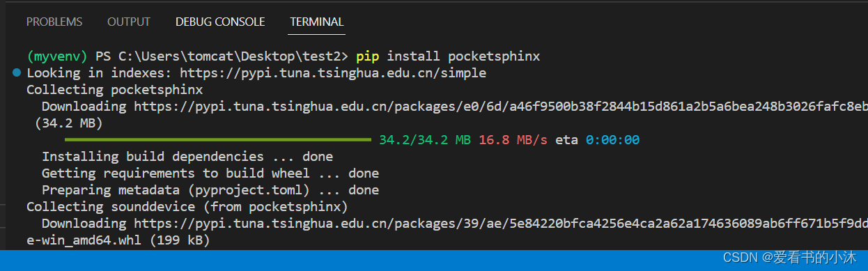Open the sounddevice package download URL
868x271 pixels.
pyautogui.click(x=501, y=224)
